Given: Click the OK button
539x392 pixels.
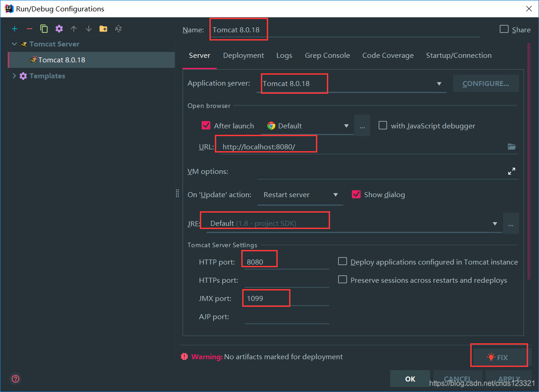Looking at the screenshot, I should [x=410, y=379].
